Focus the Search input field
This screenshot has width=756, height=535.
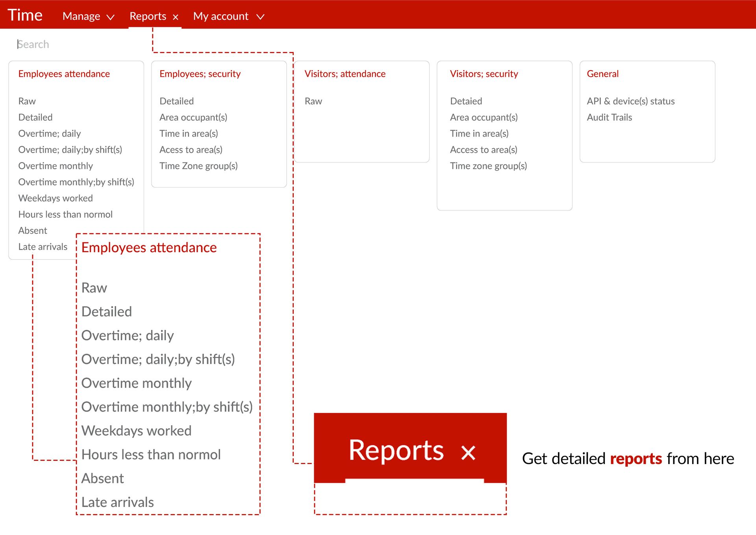33,44
